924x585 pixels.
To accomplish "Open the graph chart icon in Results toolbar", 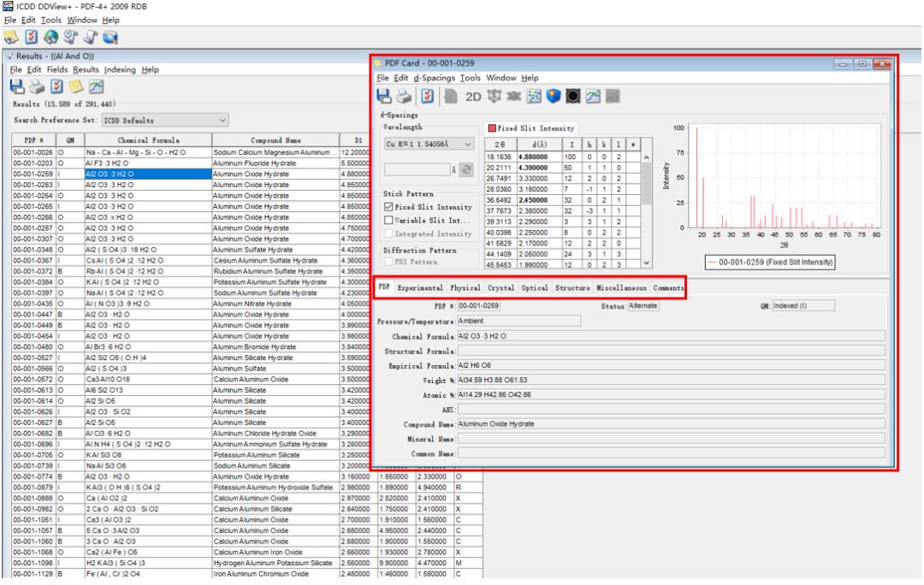I will pos(96,86).
